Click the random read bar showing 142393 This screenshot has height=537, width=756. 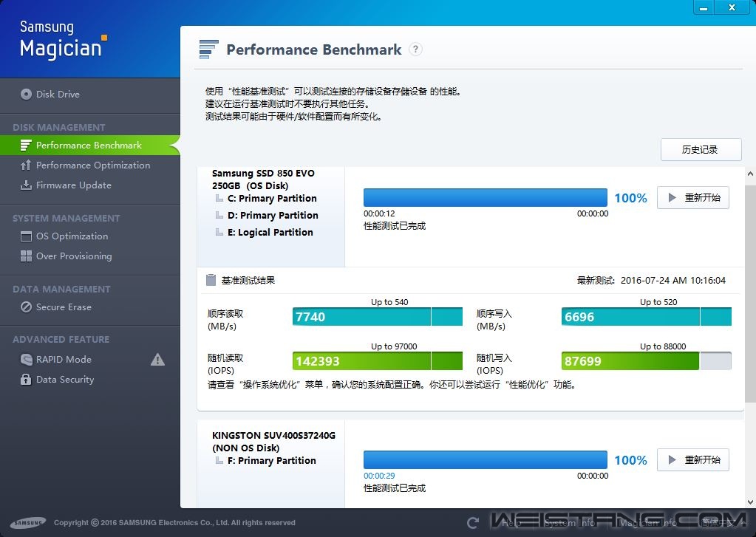coord(378,361)
